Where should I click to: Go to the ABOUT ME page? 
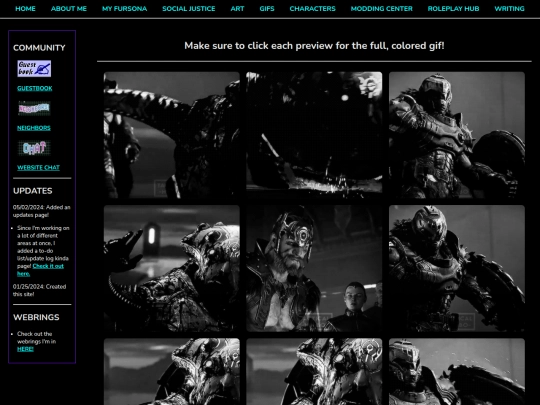(x=69, y=9)
